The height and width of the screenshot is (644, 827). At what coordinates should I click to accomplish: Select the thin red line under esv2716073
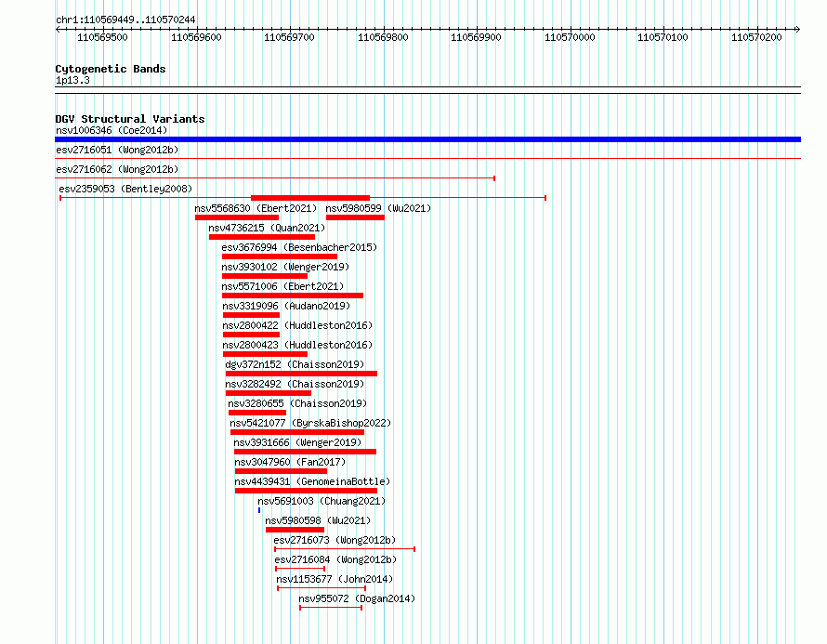345,549
